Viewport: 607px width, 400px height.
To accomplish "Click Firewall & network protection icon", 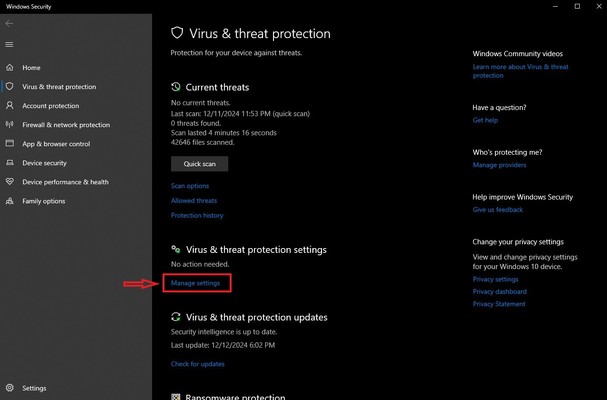I will point(10,125).
